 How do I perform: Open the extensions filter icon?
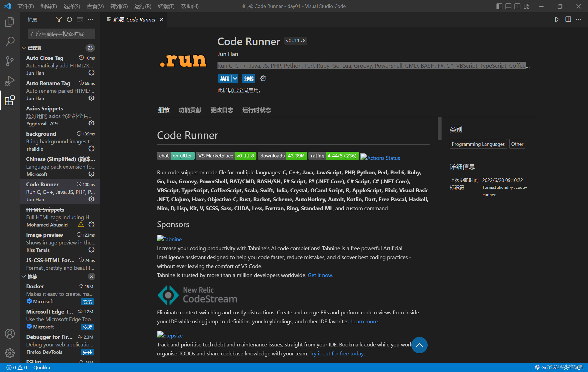click(x=58, y=19)
